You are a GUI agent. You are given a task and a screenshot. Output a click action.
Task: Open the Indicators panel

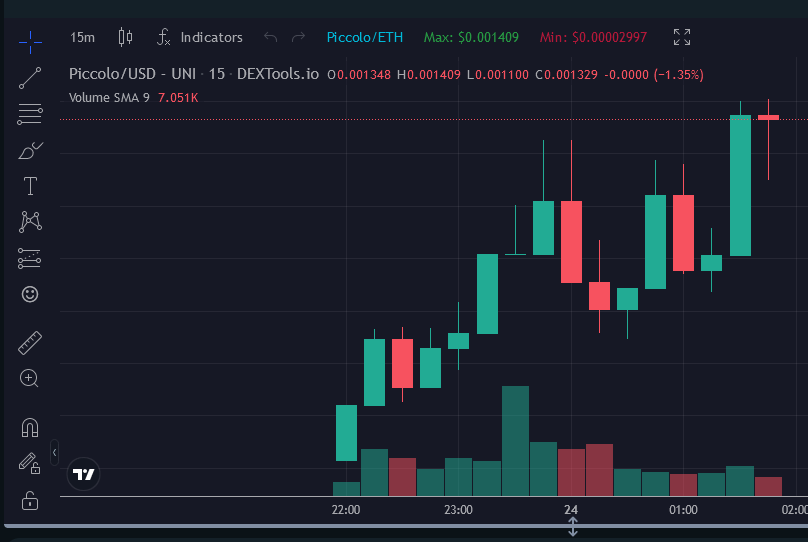pos(200,38)
